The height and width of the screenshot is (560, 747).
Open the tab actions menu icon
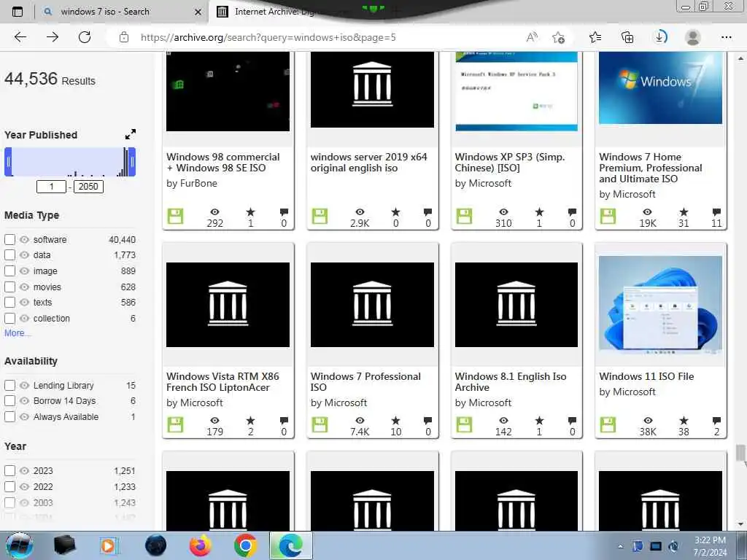[x=18, y=12]
